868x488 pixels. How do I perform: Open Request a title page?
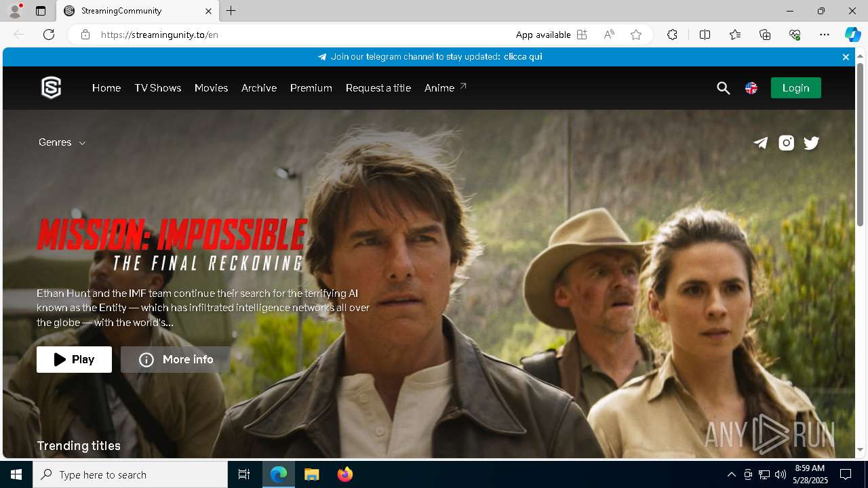tap(378, 88)
